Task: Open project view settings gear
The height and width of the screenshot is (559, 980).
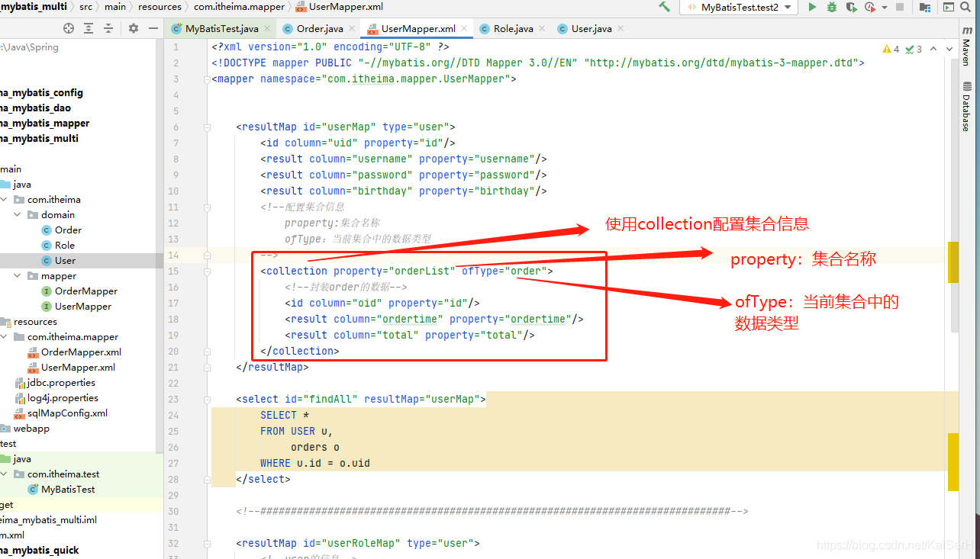Action: [134, 28]
